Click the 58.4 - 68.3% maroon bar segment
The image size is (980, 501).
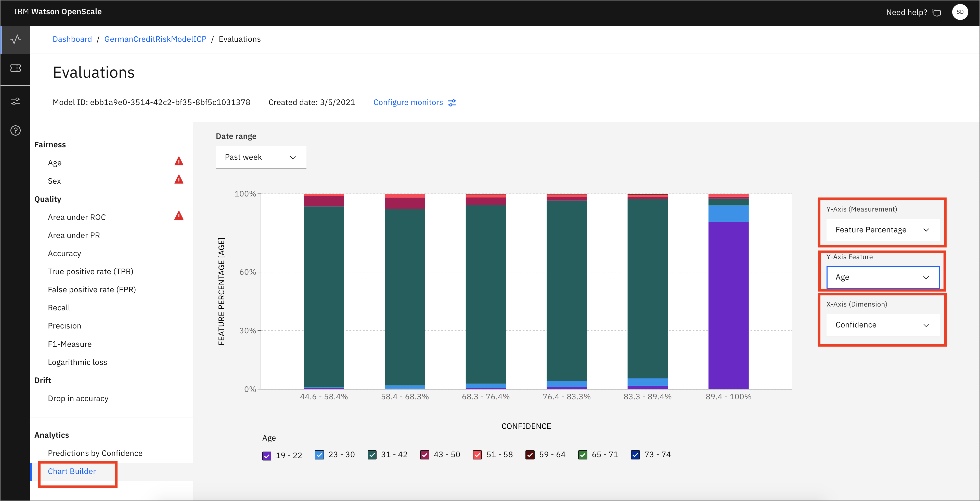coord(405,203)
